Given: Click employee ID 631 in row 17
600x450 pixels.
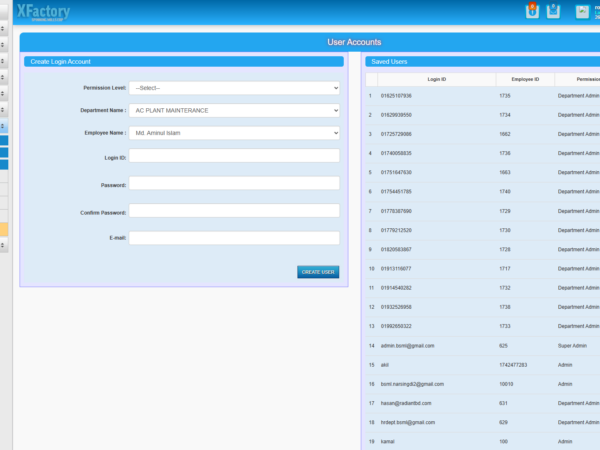Looking at the screenshot, I should coord(503,403).
